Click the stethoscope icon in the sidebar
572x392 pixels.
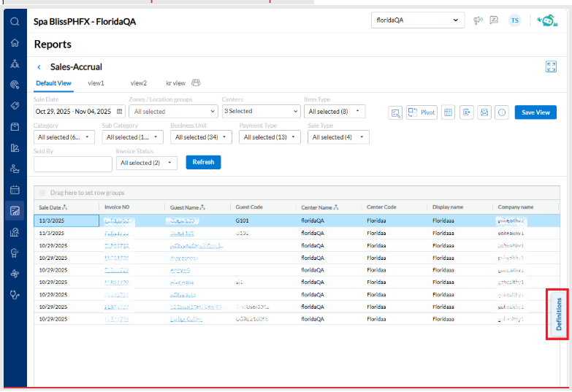(x=15, y=296)
